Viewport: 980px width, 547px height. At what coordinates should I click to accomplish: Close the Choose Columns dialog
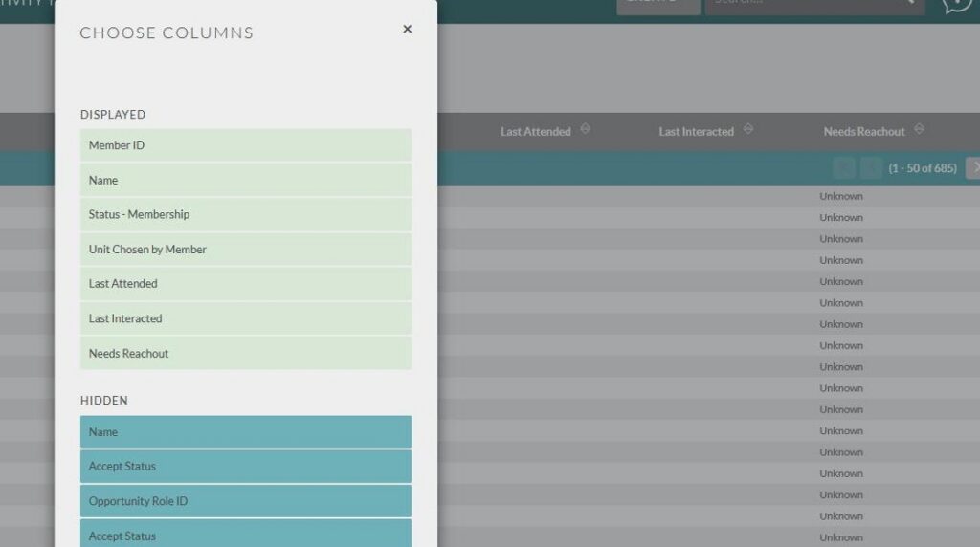407,30
